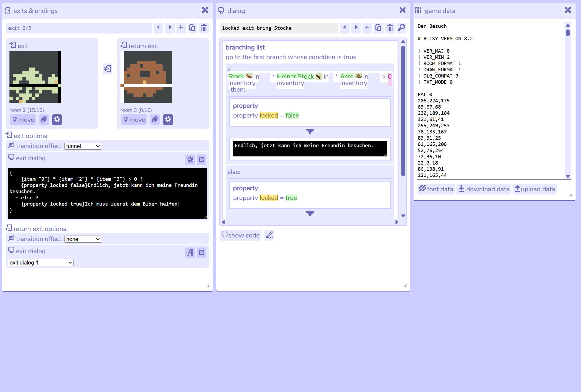Click move button for room 3 return exit
Image resolution: width=581 pixels, height=392 pixels.
coord(134,120)
